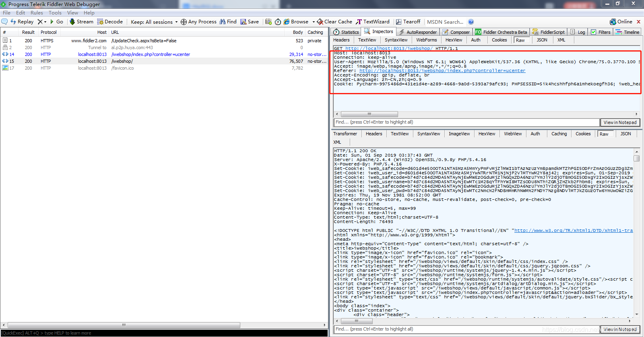The width and height of the screenshot is (644, 337).
Task: Switch to the Statistics tab
Action: (x=346, y=32)
